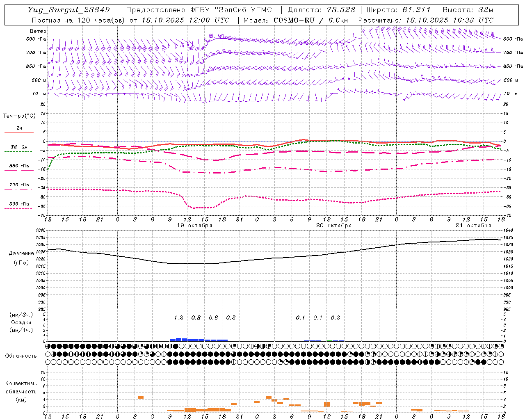The height and width of the screenshot is (420, 525).
Task: Select the Прогноз на 120 часа(ов) text
Action: tap(79, 20)
